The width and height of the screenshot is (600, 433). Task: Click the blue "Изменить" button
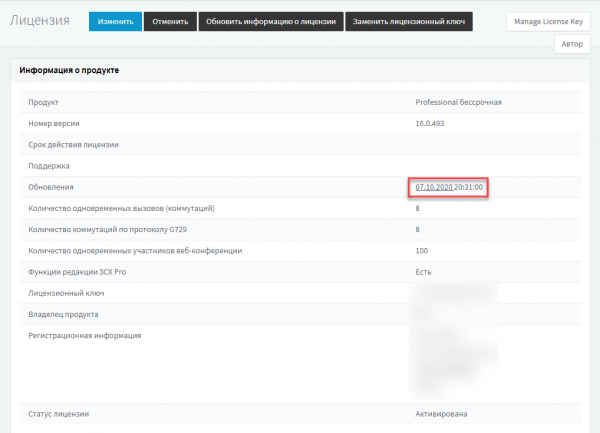click(x=115, y=21)
